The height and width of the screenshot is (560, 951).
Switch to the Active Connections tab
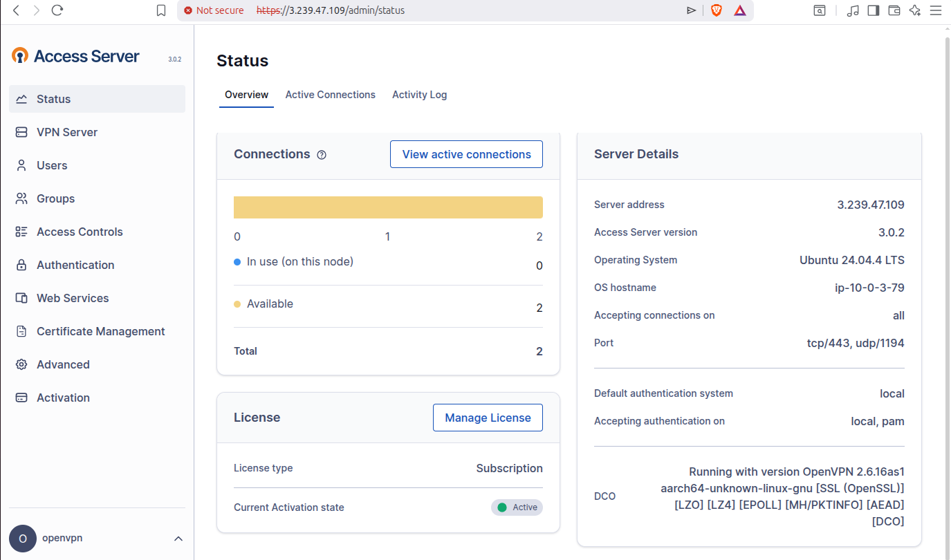click(x=330, y=95)
